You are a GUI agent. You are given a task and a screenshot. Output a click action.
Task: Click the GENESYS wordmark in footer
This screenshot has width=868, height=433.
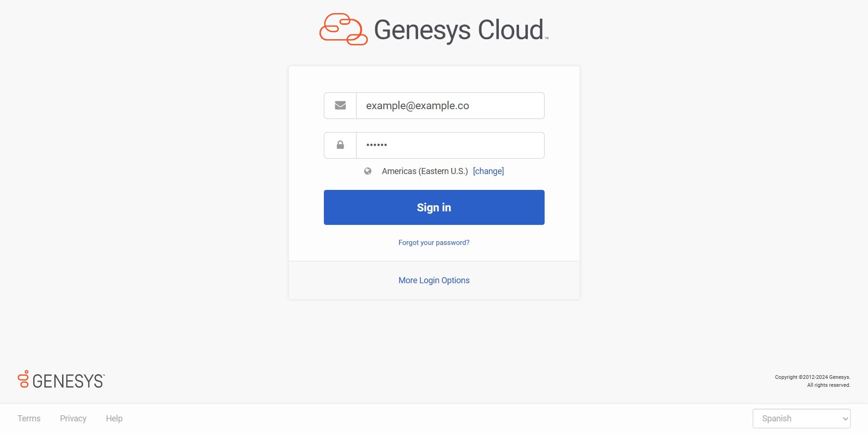(68, 381)
